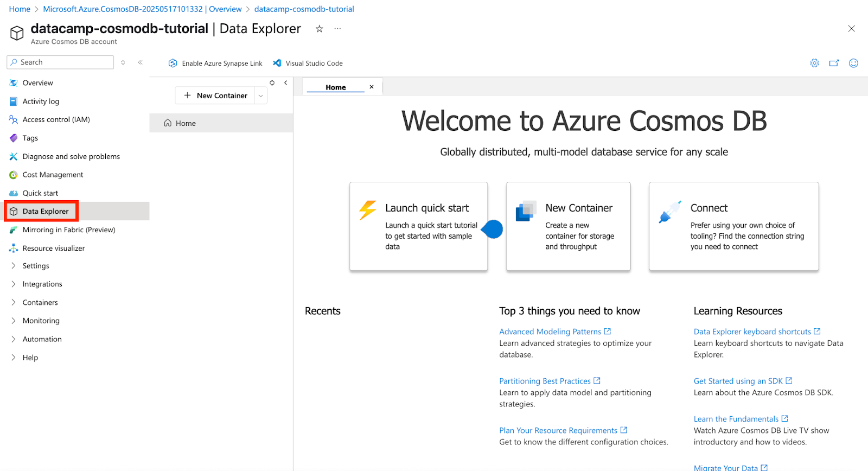The width and height of the screenshot is (868, 471).
Task: Click the Microsoft.Azure.CosmosDB Overview breadcrumb
Action: click(142, 9)
